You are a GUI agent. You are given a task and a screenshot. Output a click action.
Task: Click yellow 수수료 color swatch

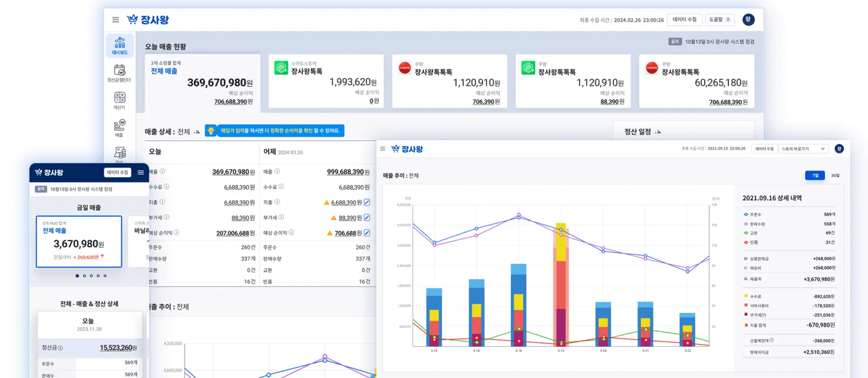click(746, 296)
